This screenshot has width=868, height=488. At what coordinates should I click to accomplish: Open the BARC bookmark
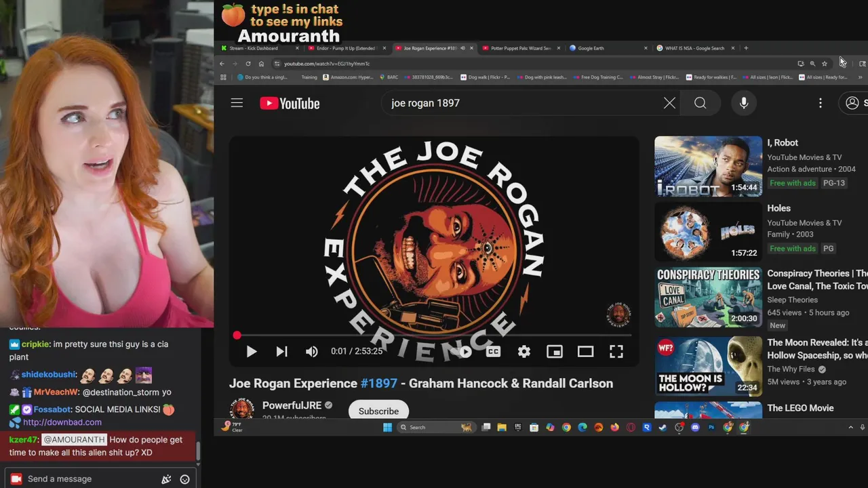(389, 77)
